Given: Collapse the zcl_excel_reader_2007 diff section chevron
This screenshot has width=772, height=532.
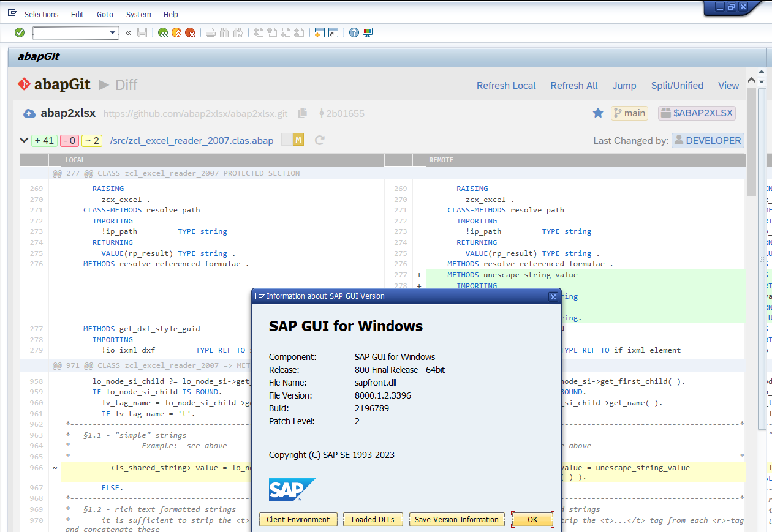Looking at the screenshot, I should coord(24,140).
